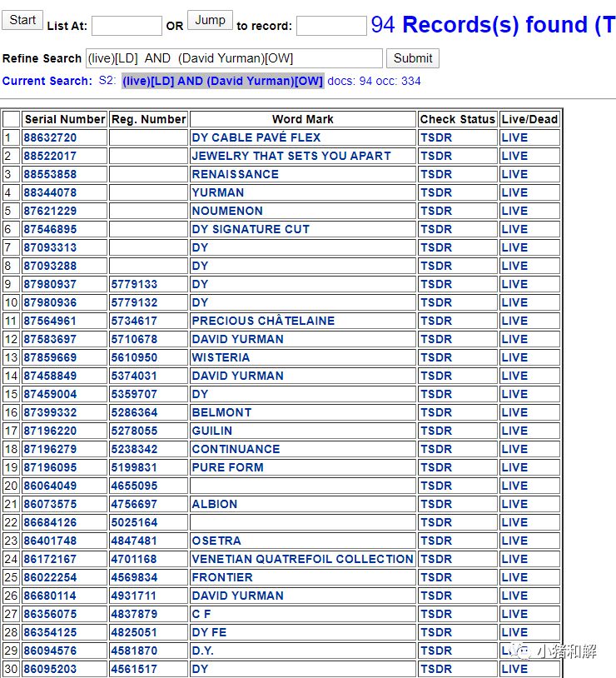
Task: Open registration number 5710678
Action: click(x=135, y=339)
